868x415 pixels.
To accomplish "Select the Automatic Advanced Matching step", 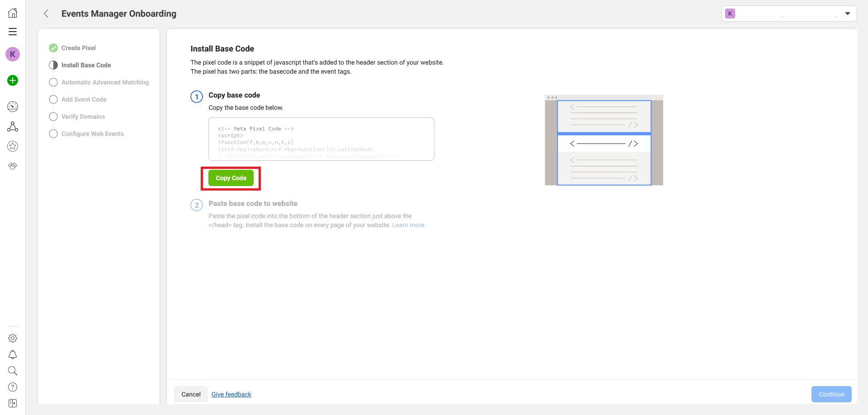I will [x=105, y=82].
